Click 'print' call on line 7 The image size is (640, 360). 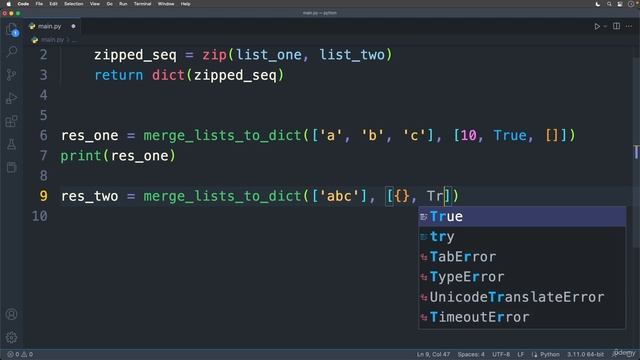tap(81, 156)
